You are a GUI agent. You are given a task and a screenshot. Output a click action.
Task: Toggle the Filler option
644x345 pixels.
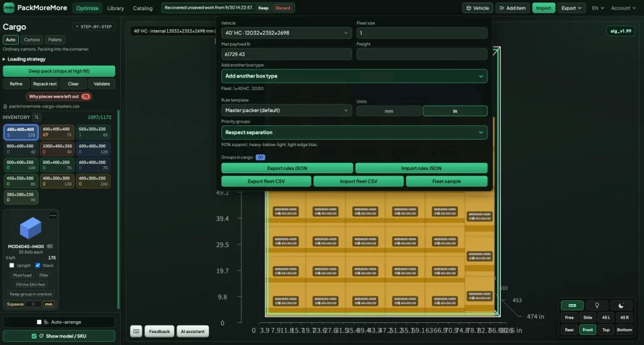(x=44, y=275)
